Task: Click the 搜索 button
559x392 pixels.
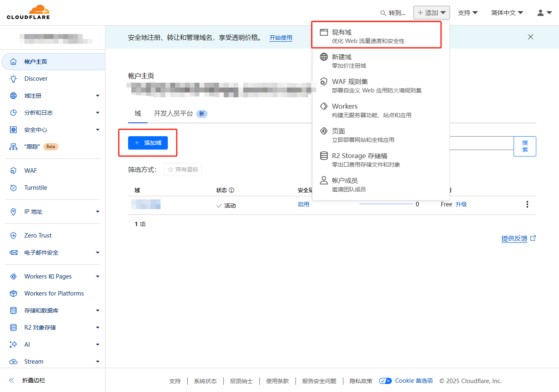Action: pyautogui.click(x=525, y=146)
